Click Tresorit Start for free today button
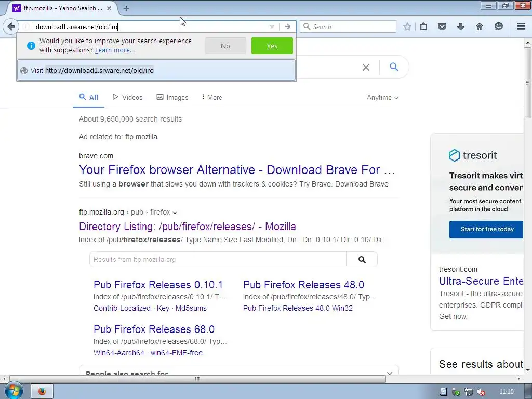532x399 pixels. pos(486,229)
